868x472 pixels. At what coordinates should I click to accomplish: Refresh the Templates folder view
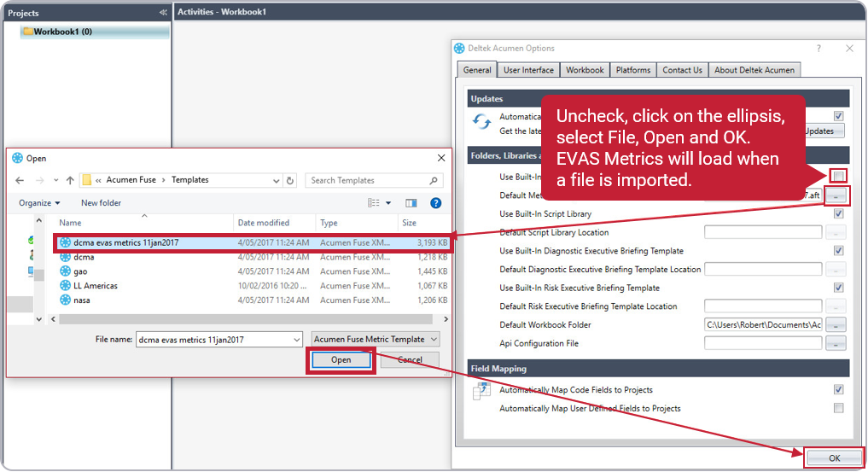(x=290, y=180)
